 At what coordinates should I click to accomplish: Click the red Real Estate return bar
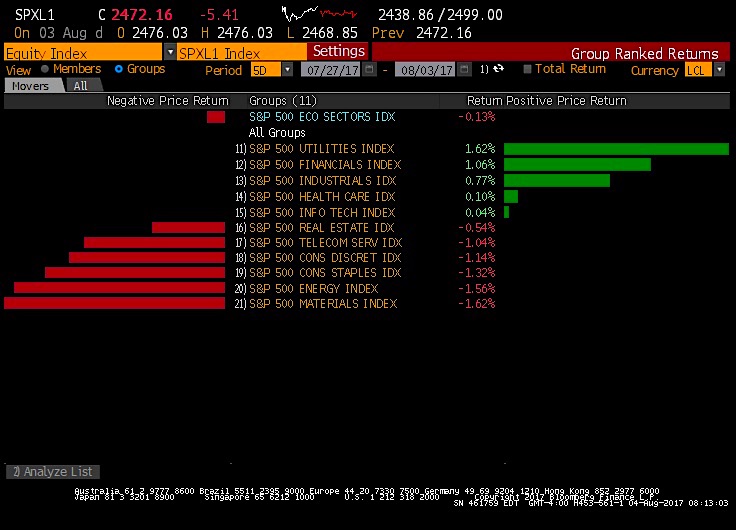tap(189, 228)
